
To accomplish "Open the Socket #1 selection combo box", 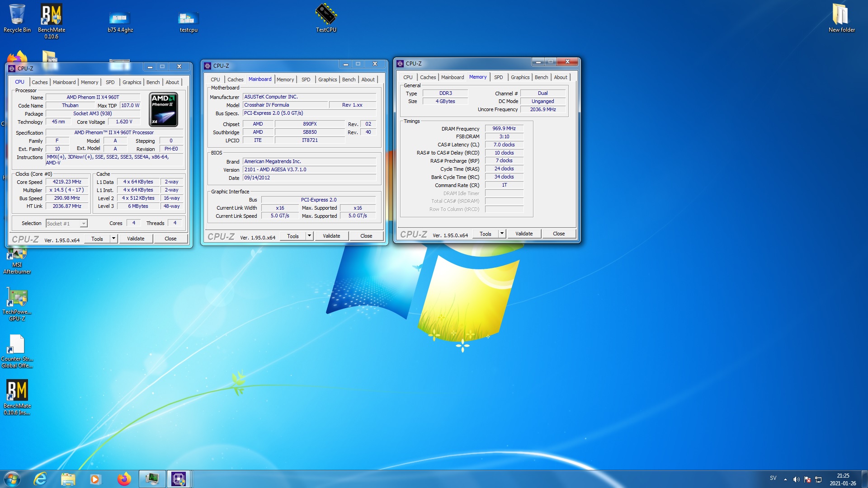I will [x=66, y=224].
